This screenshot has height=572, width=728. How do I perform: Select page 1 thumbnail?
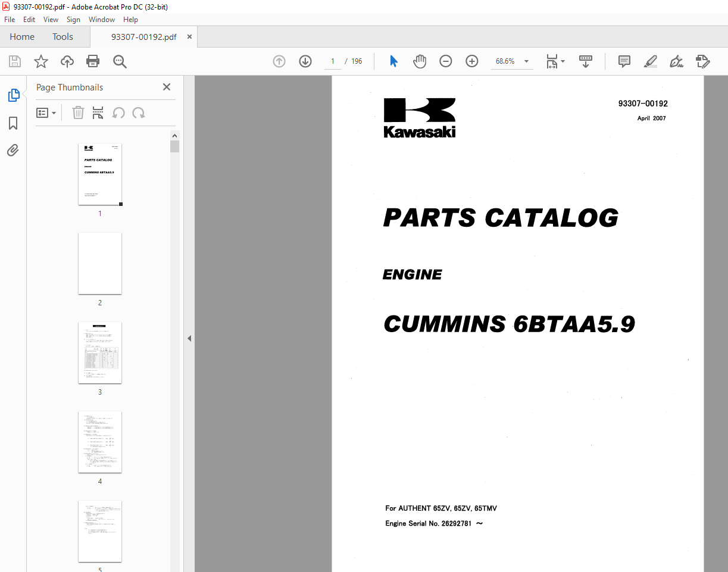coord(100,174)
